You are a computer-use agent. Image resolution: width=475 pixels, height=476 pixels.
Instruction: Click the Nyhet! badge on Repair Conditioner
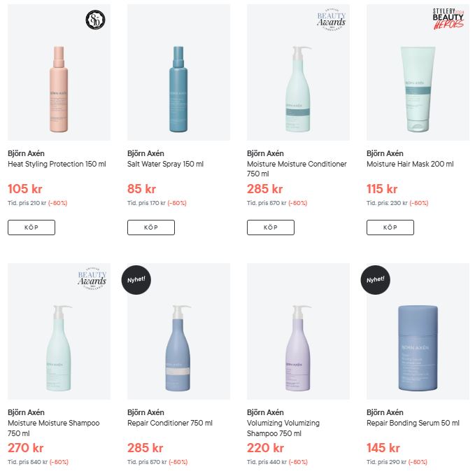point(136,279)
